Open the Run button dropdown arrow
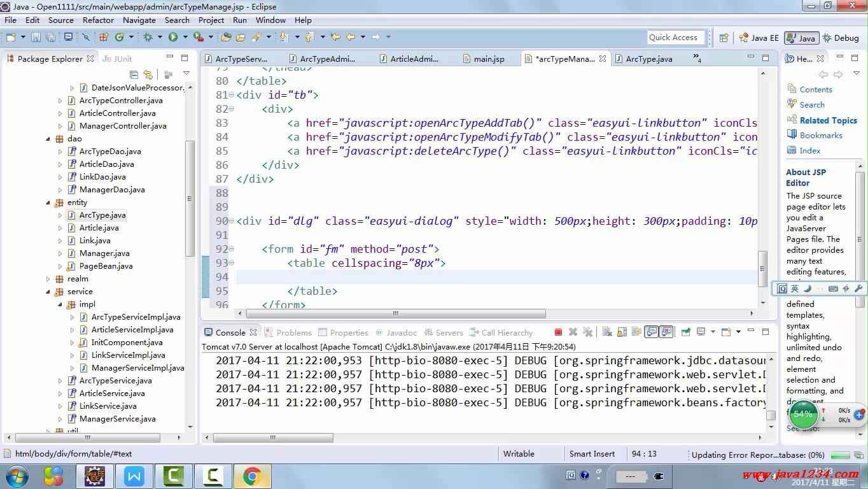The image size is (868, 489). (185, 37)
